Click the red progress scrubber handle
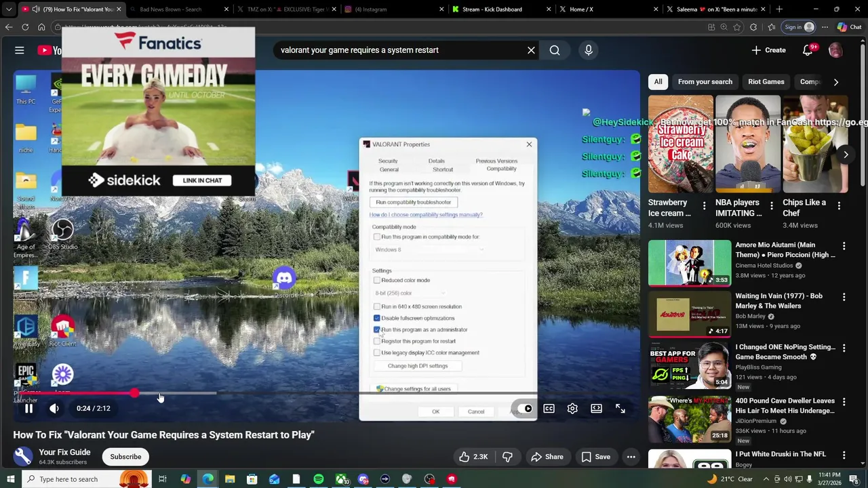Image resolution: width=868 pixels, height=488 pixels. pyautogui.click(x=135, y=393)
